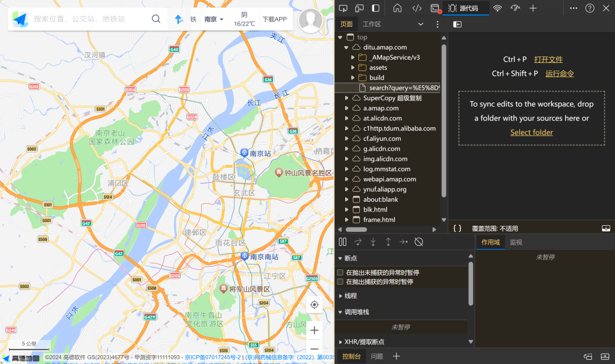Open DevTools customize three-dots menu

[574, 8]
